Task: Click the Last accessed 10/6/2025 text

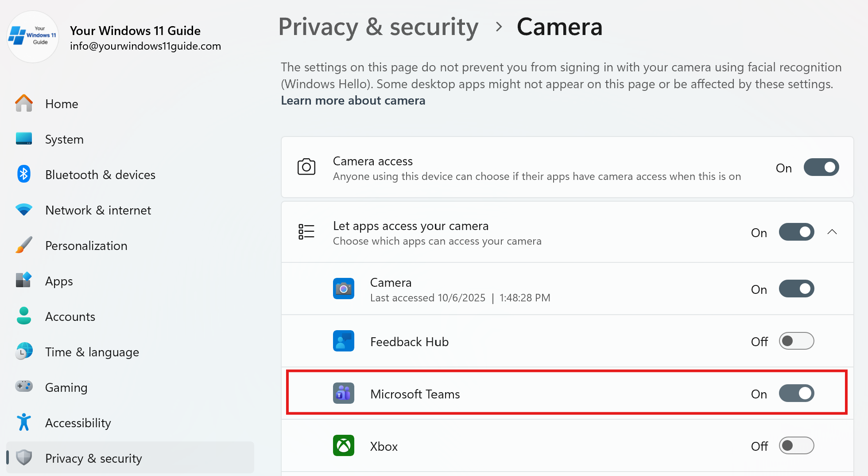Action: (x=460, y=298)
